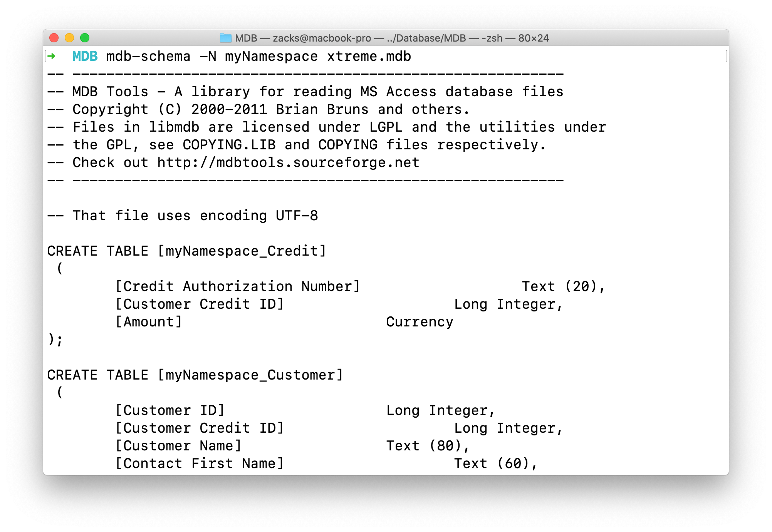Click the [myNamespace_Customer] table name

point(250,375)
